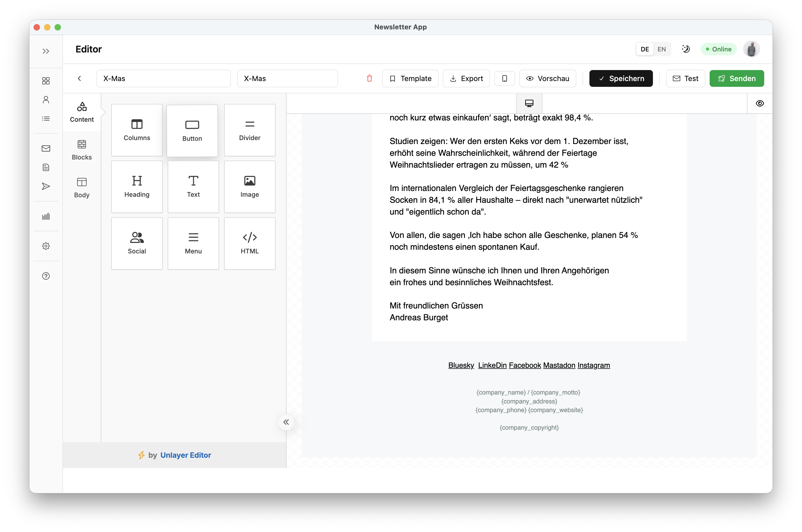
Task: Select the Divider content tool
Action: pos(250,130)
